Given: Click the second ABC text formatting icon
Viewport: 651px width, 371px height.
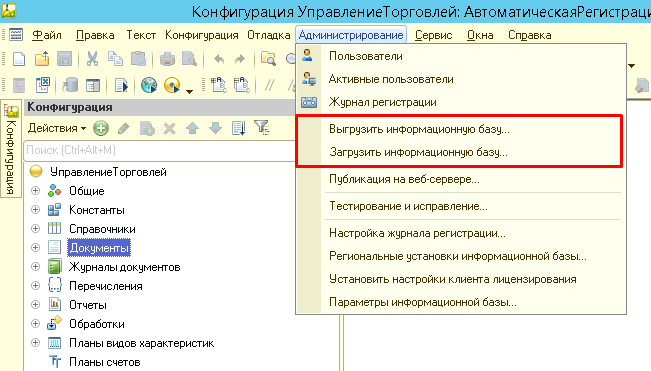Looking at the screenshot, I should coord(241,85).
